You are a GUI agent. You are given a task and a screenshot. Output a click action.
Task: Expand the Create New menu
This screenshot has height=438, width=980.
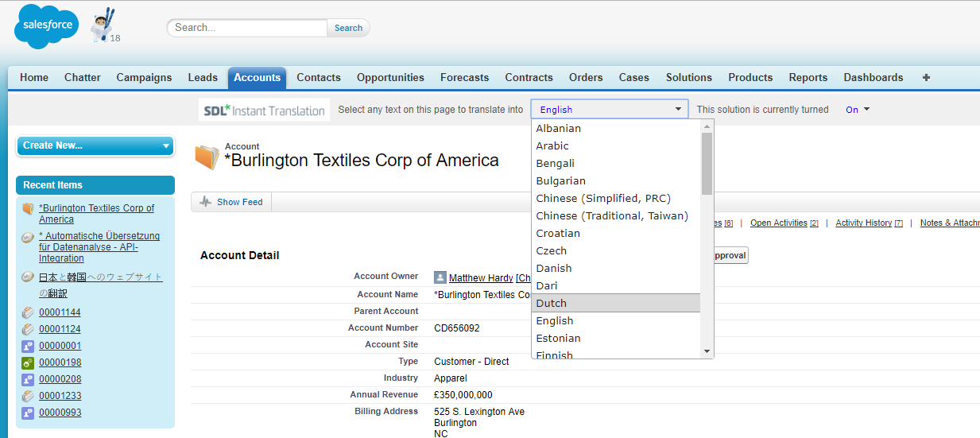95,145
